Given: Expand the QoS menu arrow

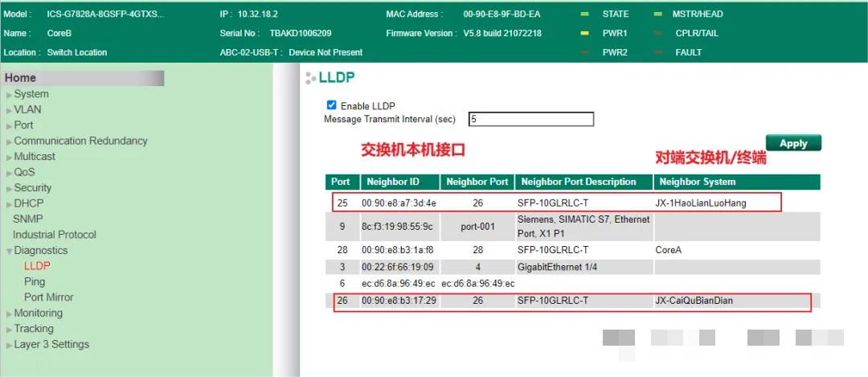Looking at the screenshot, I should (10, 173).
